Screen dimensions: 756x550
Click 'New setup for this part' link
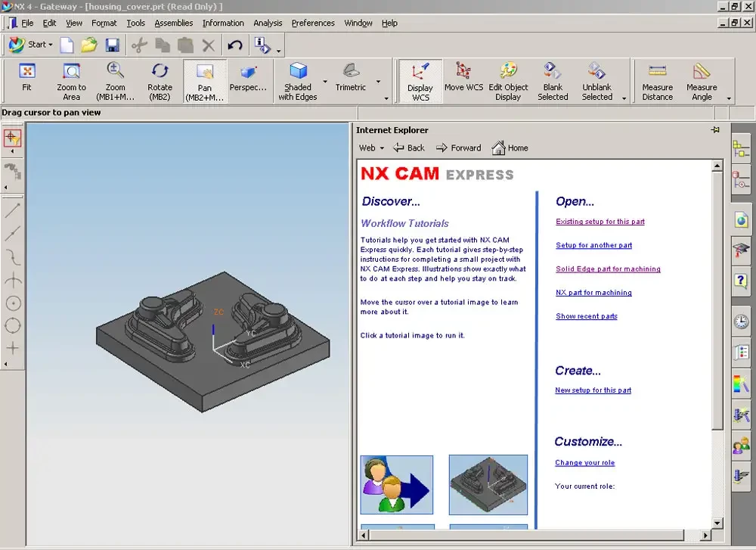tap(593, 390)
